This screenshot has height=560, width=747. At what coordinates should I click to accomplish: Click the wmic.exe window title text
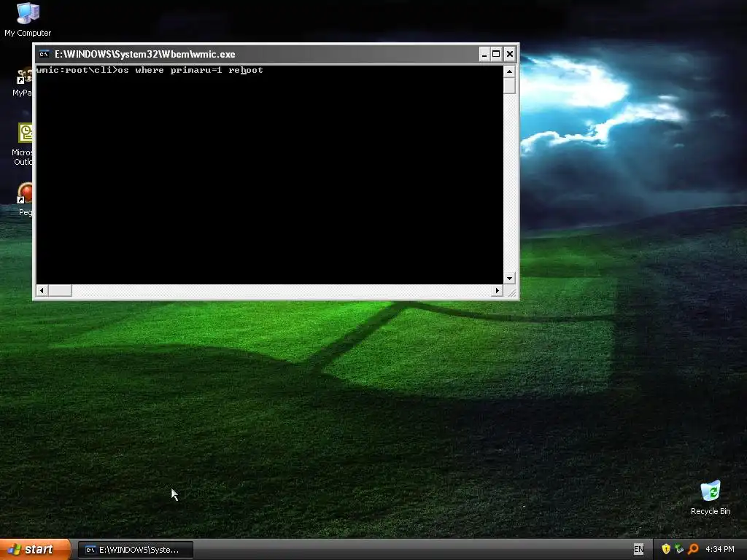[145, 54]
